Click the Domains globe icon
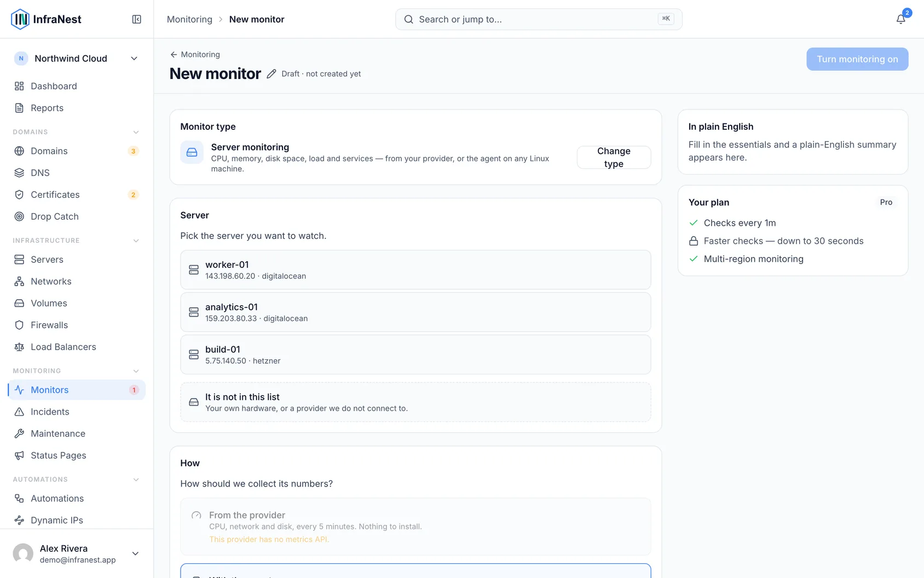Screen dimensions: 924x578 19,151
